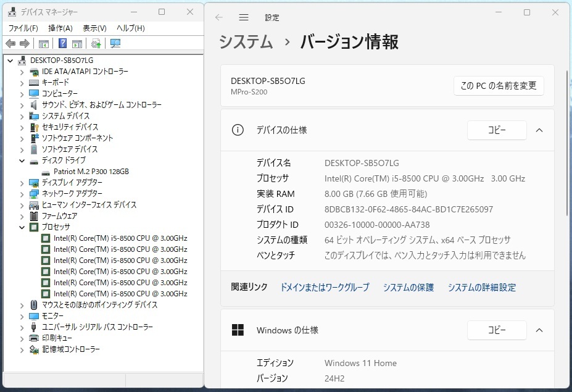Click device ID value 8DBCB132-0F62-4865-84AC-BD1C7E265097
Image resolution: width=572 pixels, height=392 pixels.
click(408, 209)
